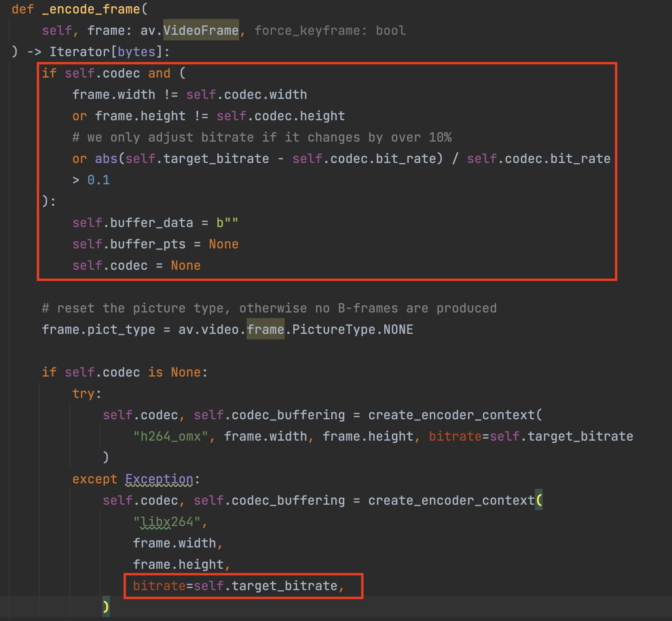Click the comment about resetting picture type

coord(269,308)
